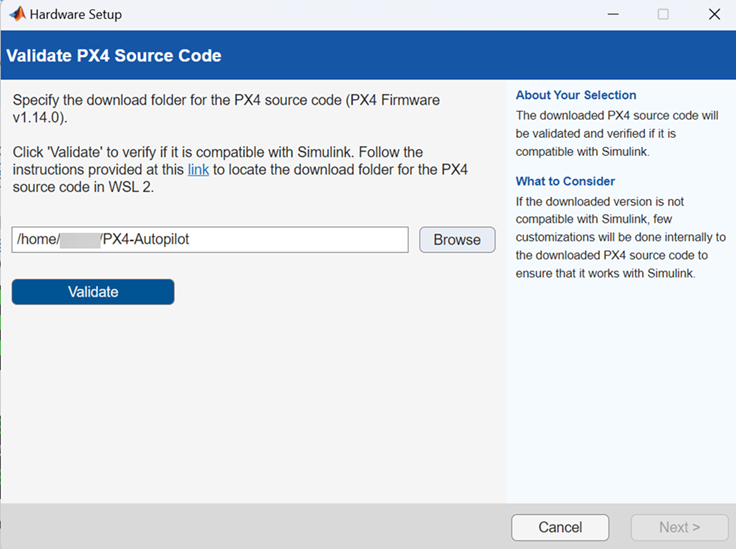Click empty area of the gray footer bar

pyautogui.click(x=250, y=527)
